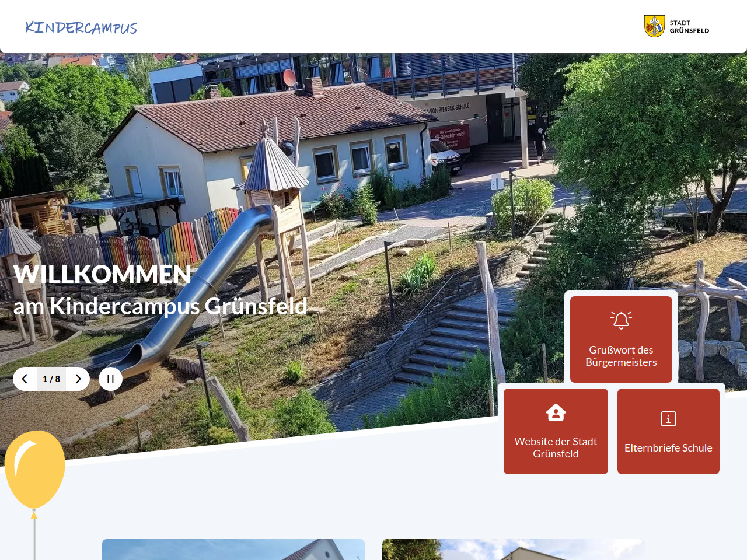Image resolution: width=747 pixels, height=560 pixels.
Task: Open the right preview image card
Action: pos(514,549)
